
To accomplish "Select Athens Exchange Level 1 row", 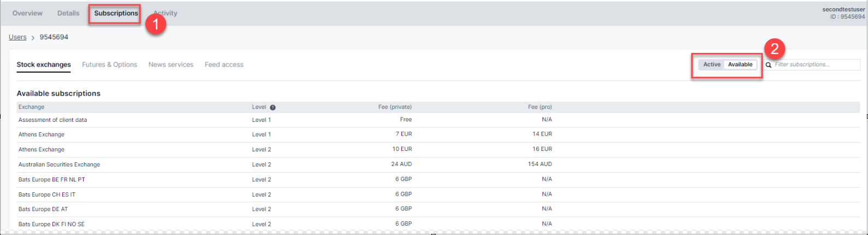I will 42,134.
